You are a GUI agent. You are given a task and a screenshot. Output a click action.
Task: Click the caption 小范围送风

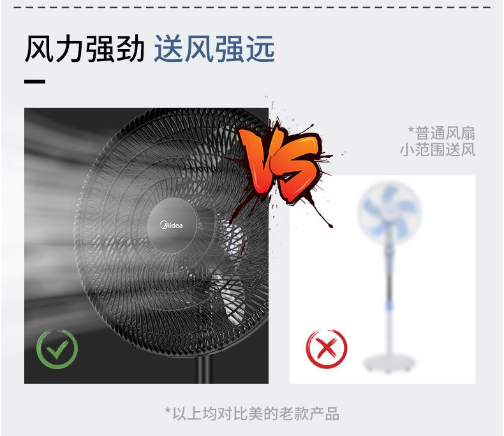[438, 150]
